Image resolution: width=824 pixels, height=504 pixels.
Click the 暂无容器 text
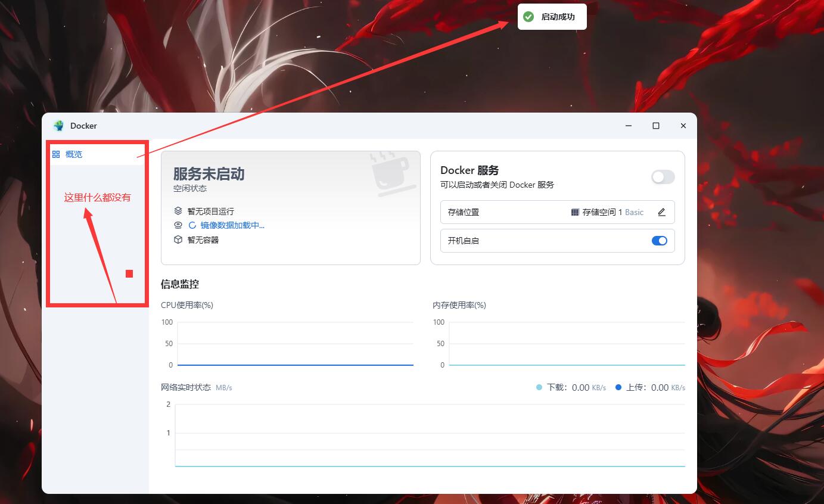(203, 240)
